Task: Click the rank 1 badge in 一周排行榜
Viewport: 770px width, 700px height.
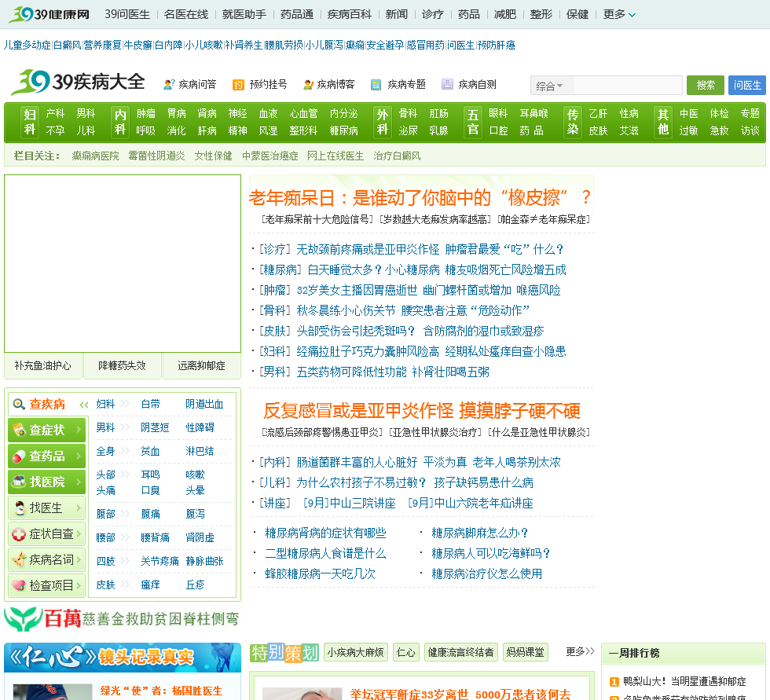Action: pos(614,681)
